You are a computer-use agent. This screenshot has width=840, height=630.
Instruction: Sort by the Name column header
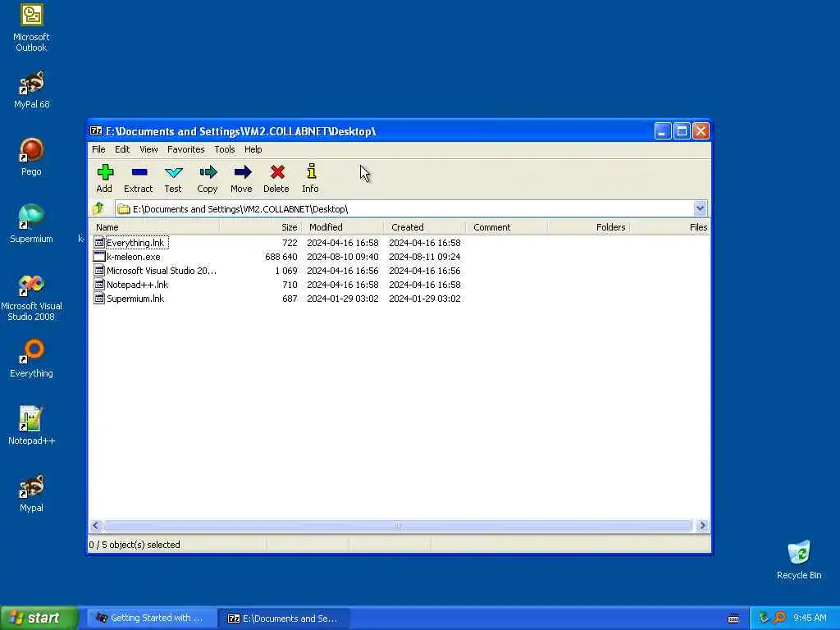(154, 227)
